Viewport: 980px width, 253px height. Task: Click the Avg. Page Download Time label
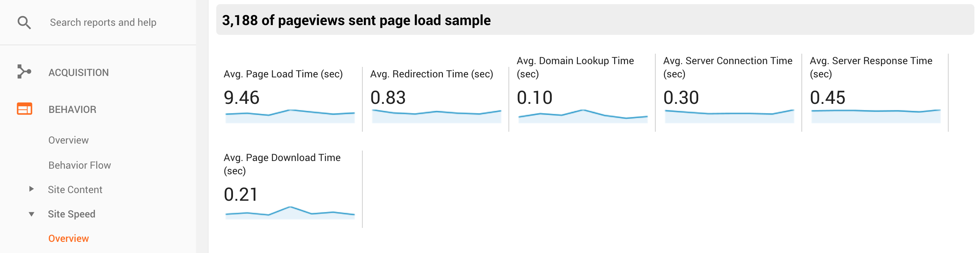(282, 164)
